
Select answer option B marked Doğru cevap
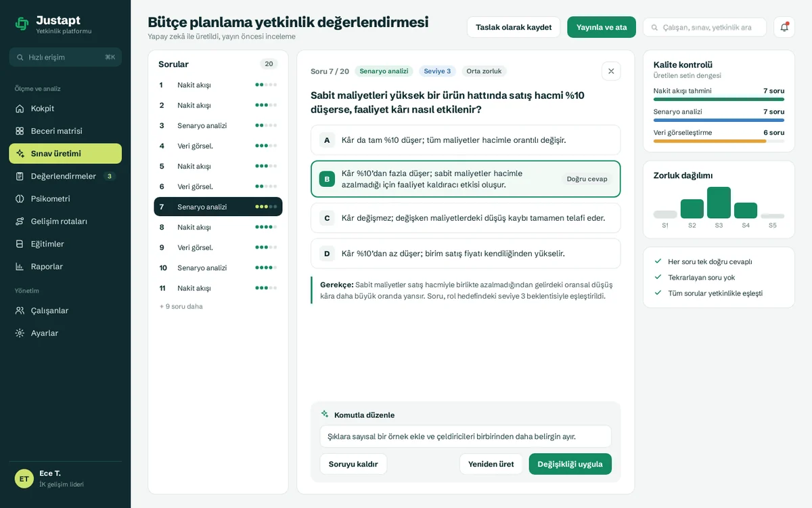(466, 179)
